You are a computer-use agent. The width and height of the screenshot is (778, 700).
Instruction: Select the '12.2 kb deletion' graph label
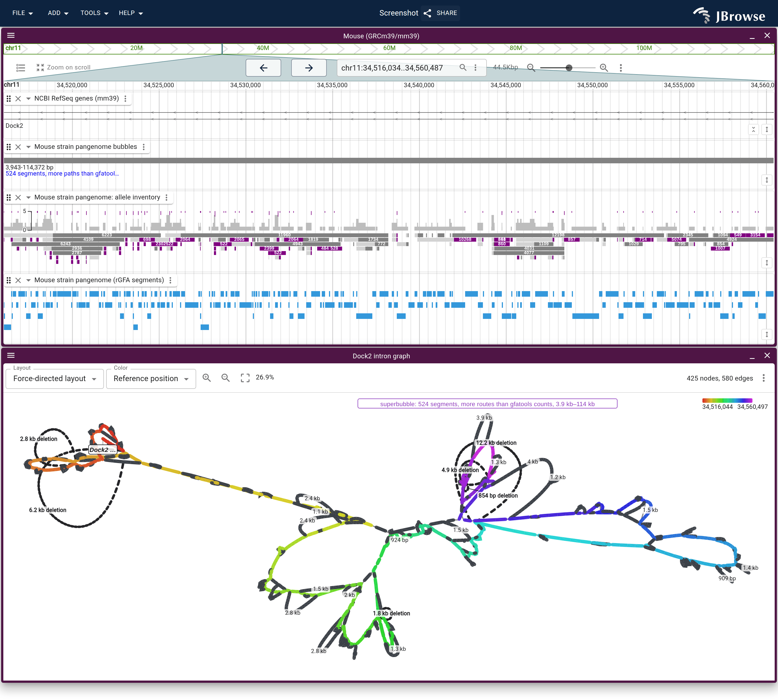coord(496,443)
